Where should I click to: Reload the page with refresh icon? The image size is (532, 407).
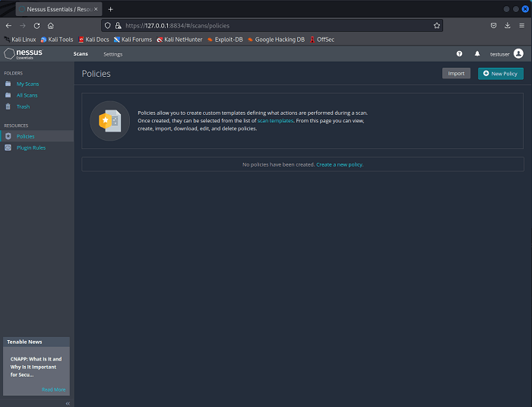click(36, 26)
